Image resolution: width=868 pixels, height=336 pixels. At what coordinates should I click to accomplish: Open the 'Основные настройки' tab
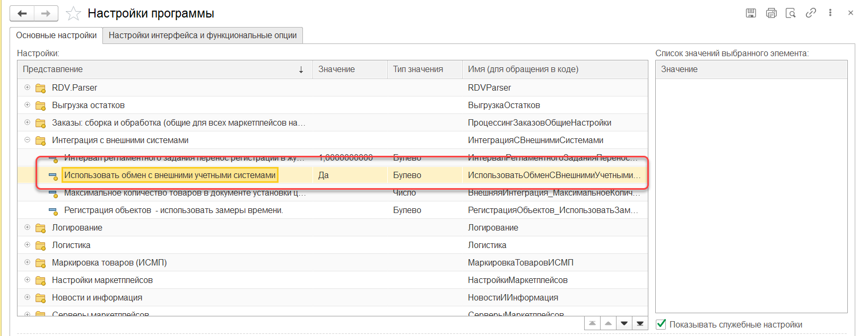click(56, 36)
